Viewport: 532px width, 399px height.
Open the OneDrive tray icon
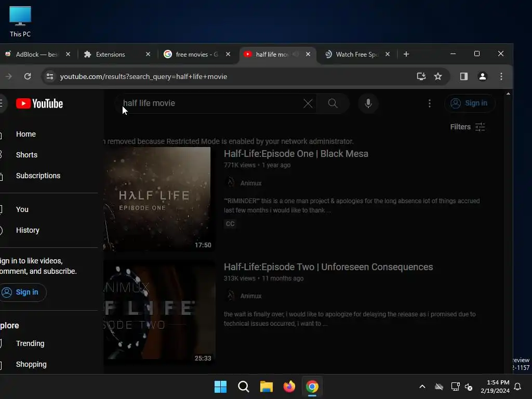tap(439, 387)
